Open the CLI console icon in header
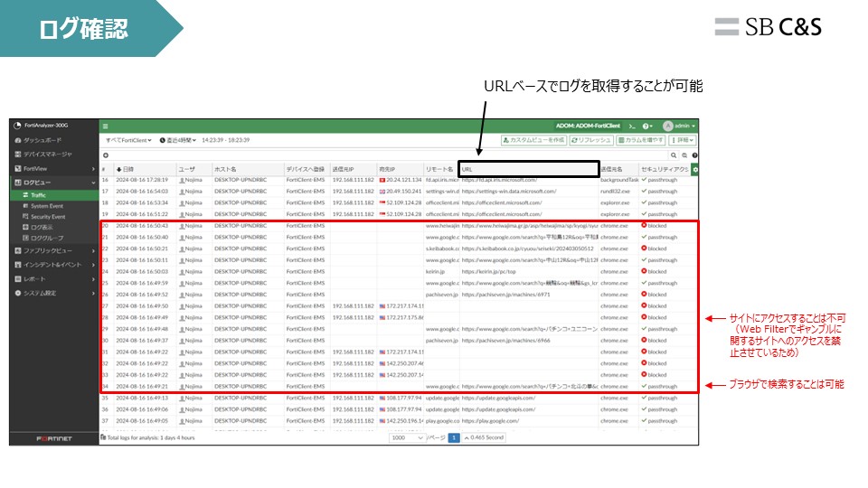This screenshot has height=488, width=868. [632, 127]
